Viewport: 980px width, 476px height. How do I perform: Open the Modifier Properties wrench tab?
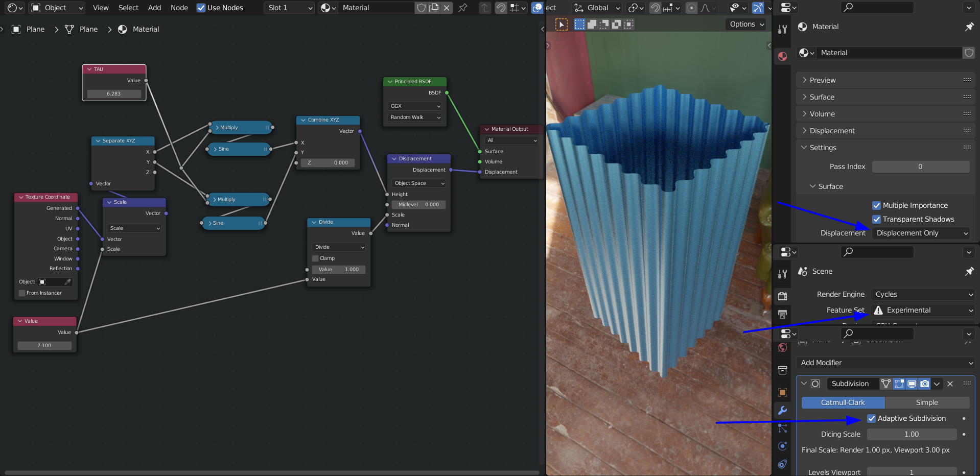782,410
